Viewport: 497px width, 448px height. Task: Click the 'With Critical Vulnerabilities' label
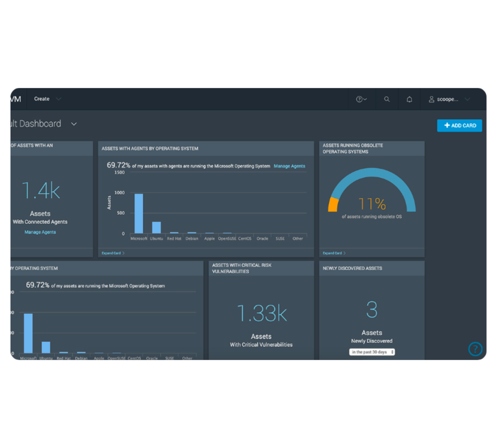tap(261, 345)
